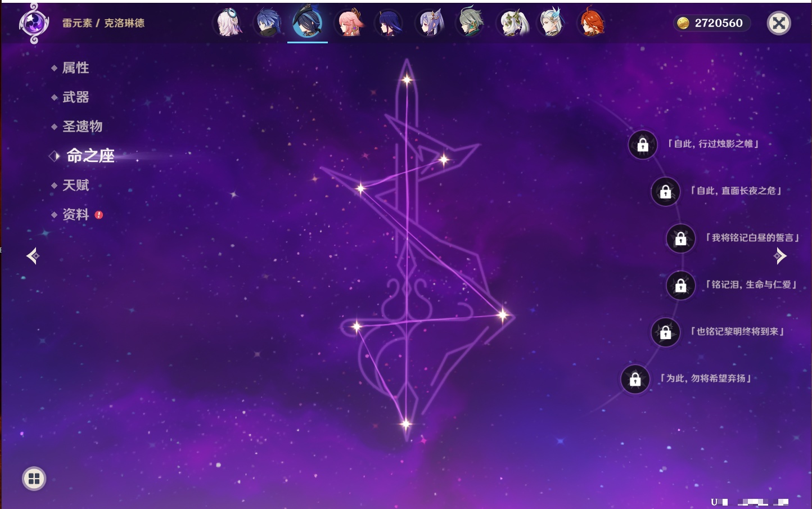The image size is (812, 509).
Task: Click the Electro element emblem at top left
Action: (x=34, y=23)
